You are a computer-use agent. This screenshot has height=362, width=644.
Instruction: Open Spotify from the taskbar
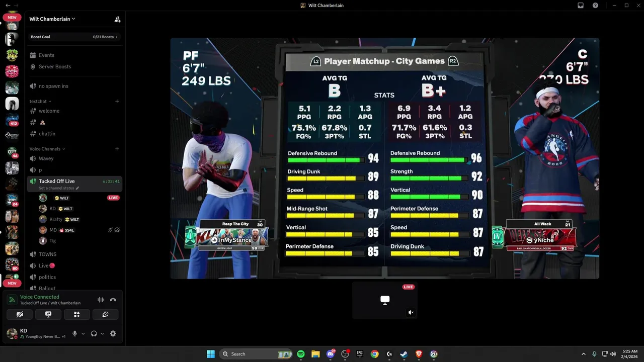(x=301, y=354)
